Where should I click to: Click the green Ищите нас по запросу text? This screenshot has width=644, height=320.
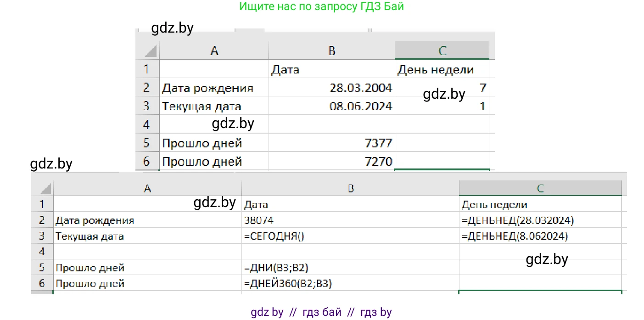[321, 6]
